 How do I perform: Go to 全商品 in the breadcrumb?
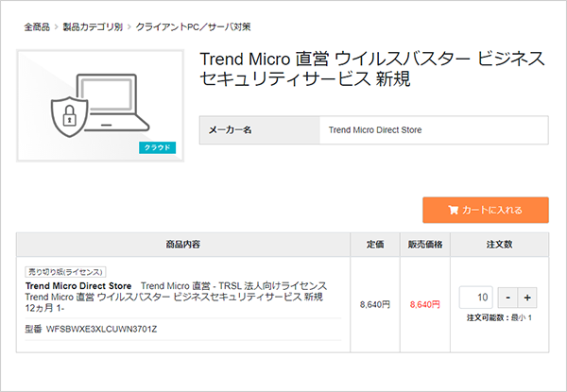coord(37,27)
